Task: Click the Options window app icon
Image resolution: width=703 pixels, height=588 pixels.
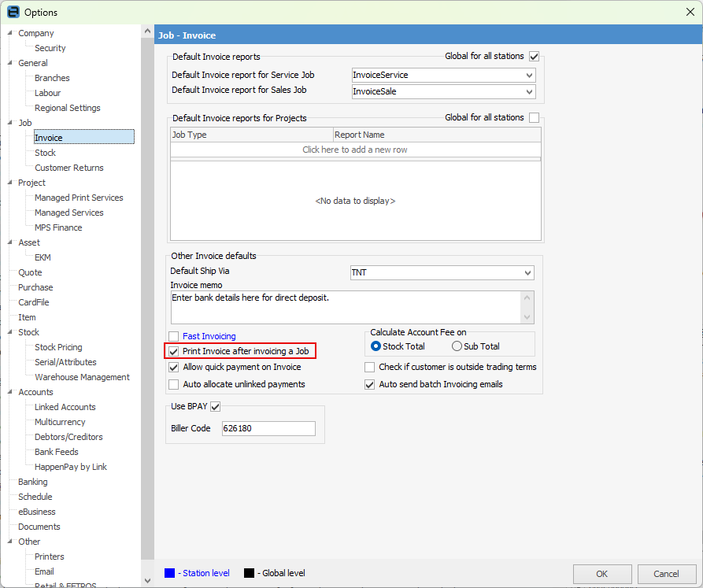Action: (x=13, y=12)
